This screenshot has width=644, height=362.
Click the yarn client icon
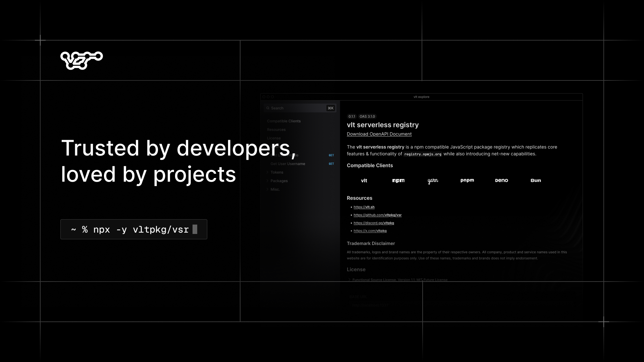pyautogui.click(x=432, y=180)
